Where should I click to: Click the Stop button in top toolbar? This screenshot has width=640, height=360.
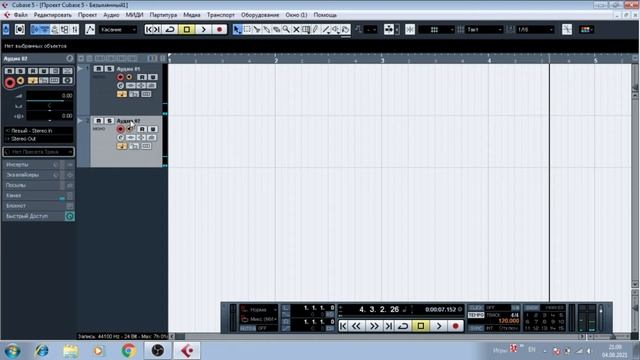click(187, 29)
